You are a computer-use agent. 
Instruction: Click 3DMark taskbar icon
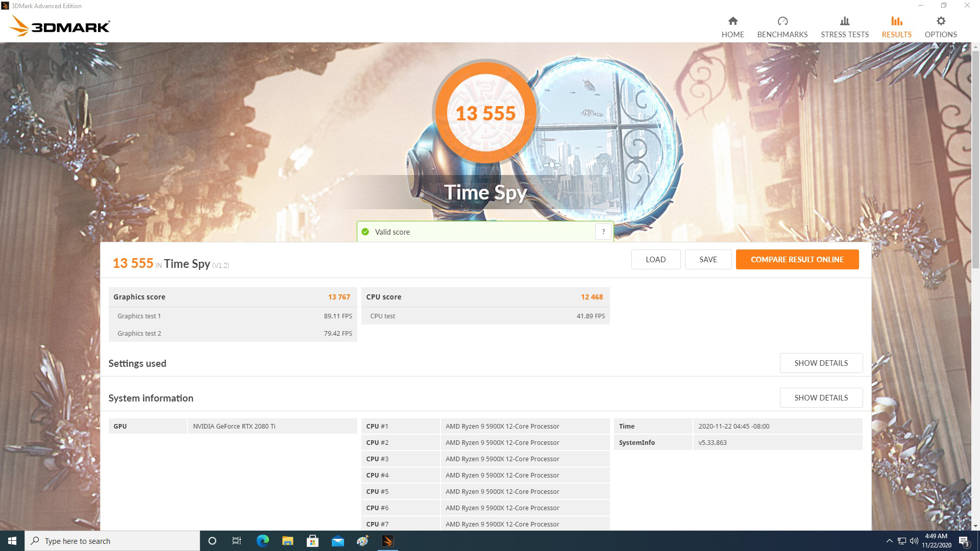(x=387, y=541)
